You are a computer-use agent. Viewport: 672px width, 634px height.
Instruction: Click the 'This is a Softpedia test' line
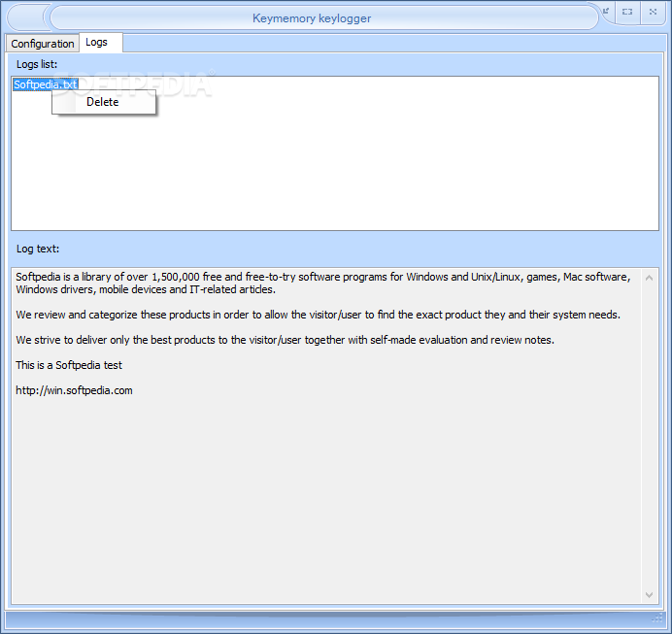(69, 365)
